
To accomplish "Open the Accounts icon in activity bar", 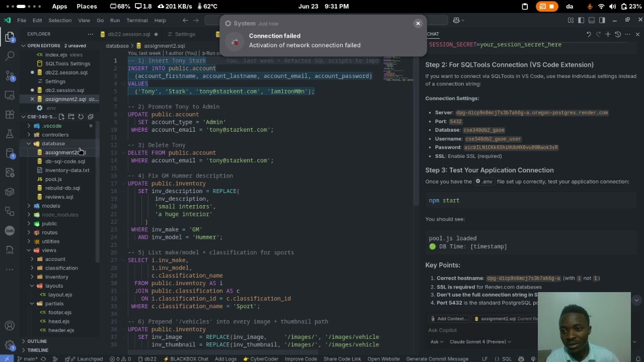I will click(10, 326).
